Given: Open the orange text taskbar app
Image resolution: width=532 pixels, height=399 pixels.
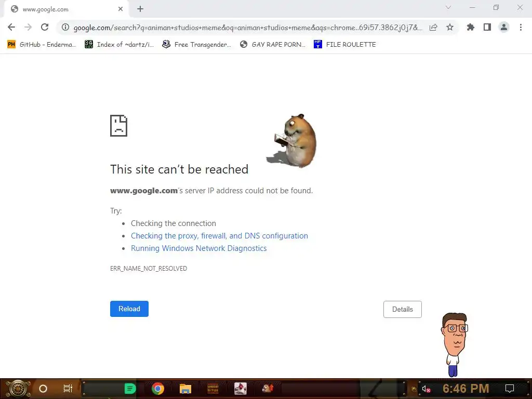Looking at the screenshot, I should pyautogui.click(x=212, y=389).
